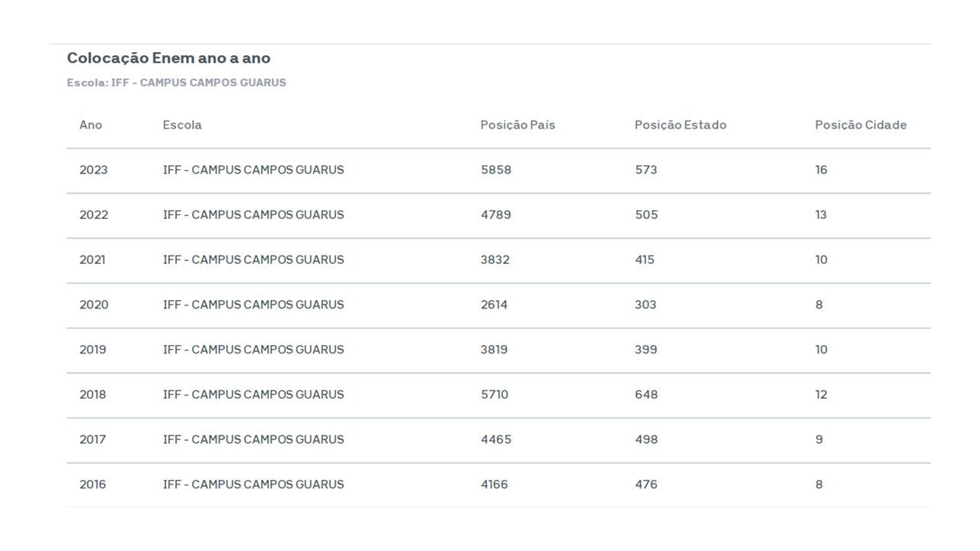The width and height of the screenshot is (980, 551).
Task: Click the Ano column header
Action: click(x=90, y=125)
